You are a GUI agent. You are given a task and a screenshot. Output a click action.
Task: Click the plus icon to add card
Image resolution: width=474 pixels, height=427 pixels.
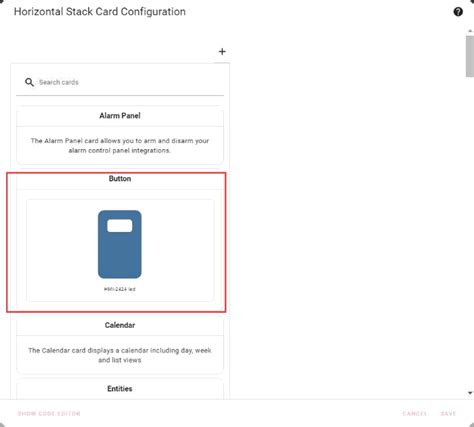(x=222, y=52)
